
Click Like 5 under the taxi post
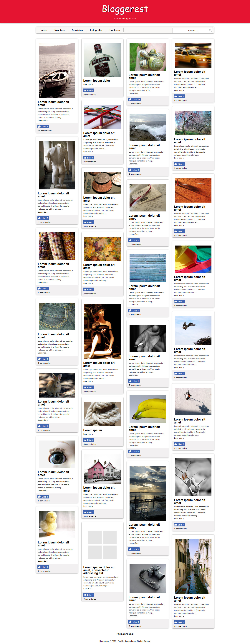179,96
